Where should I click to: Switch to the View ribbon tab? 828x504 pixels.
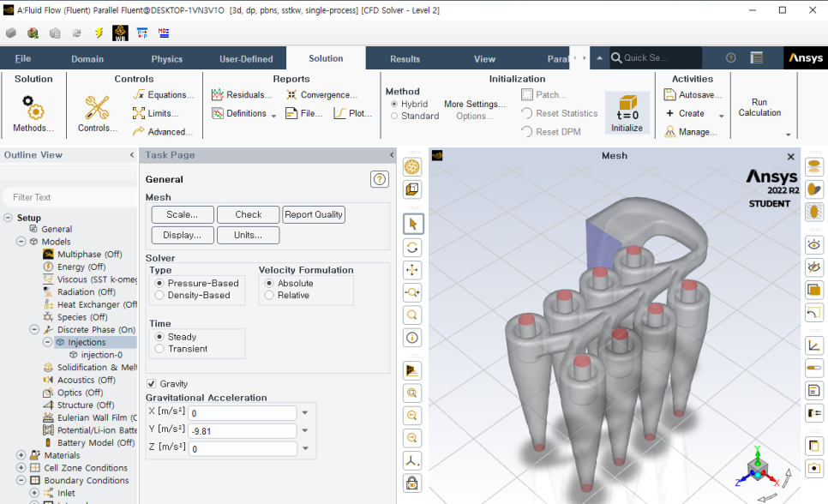[x=485, y=59]
